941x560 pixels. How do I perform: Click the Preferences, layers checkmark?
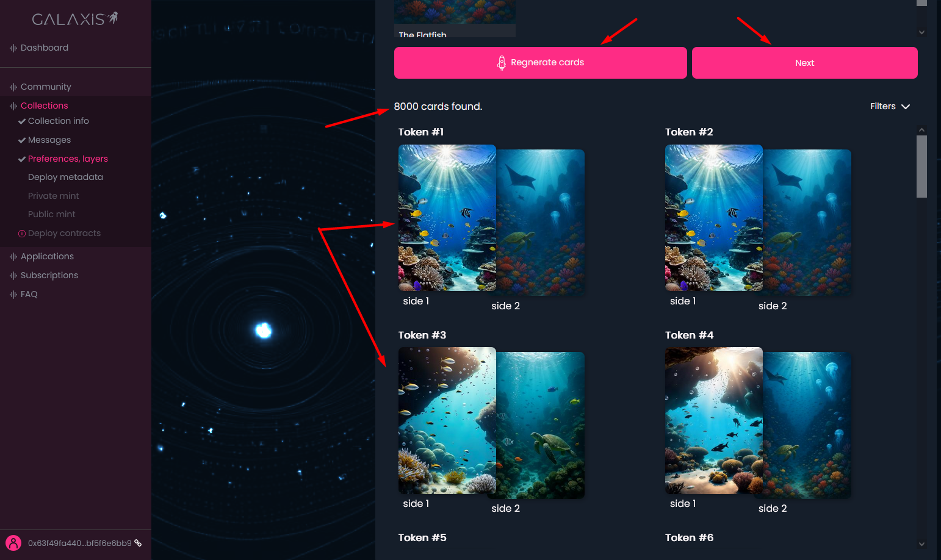pos(22,159)
